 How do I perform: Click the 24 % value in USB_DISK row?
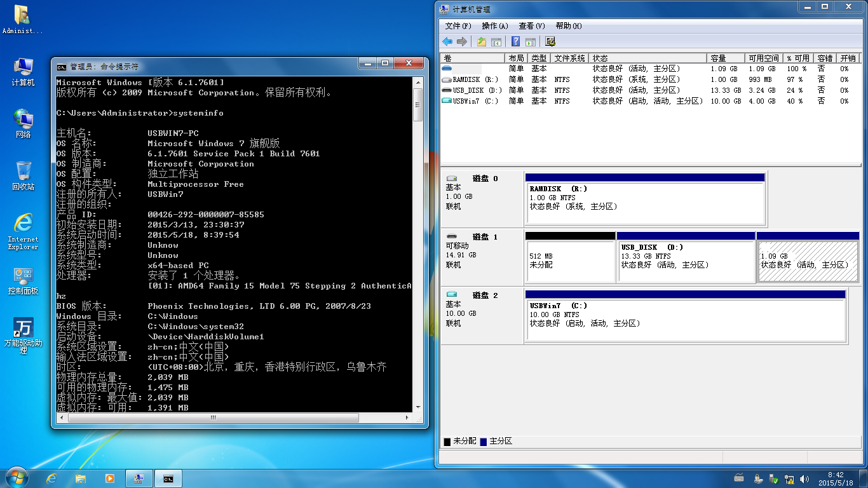pos(796,90)
